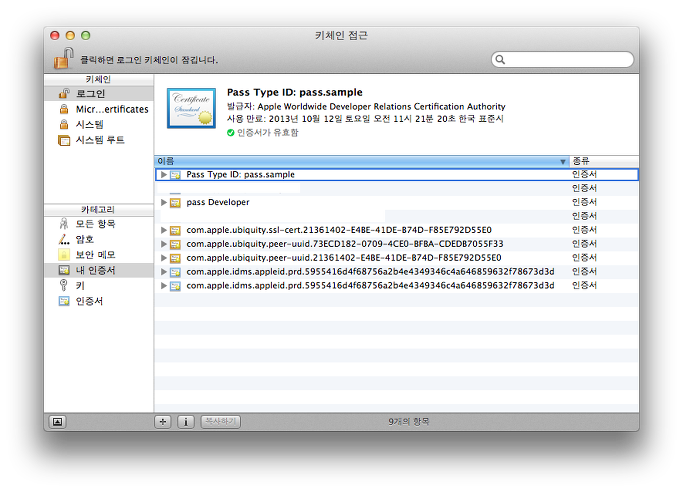The image size is (683, 492).
Task: Click the 내 인증서 certificate icon
Action: pyautogui.click(x=64, y=270)
